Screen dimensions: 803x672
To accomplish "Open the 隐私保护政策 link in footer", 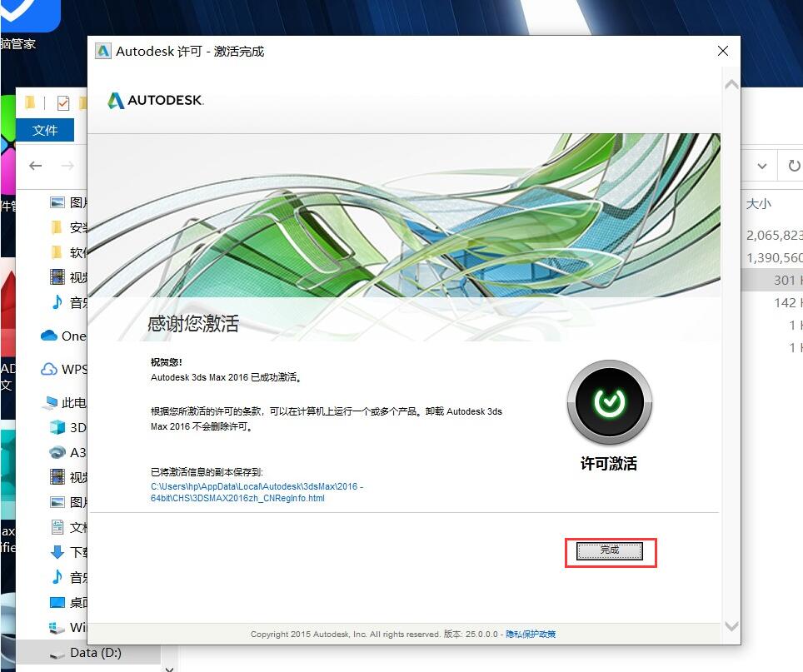I will [531, 635].
